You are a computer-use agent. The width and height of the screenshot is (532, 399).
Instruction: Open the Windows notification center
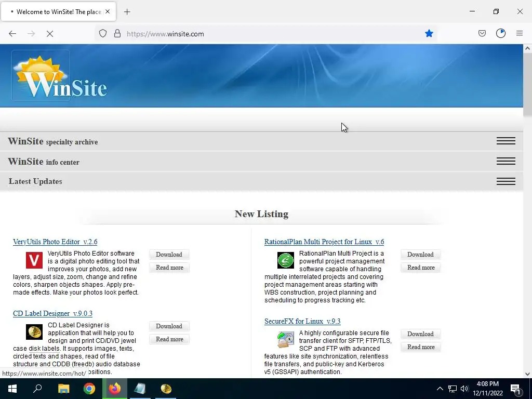pos(515,389)
